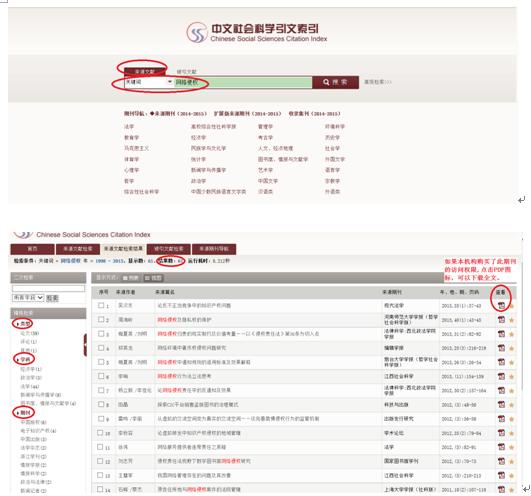531x496 pixels.
Task: Switch to the second display-mode view button
Action: tap(153, 278)
